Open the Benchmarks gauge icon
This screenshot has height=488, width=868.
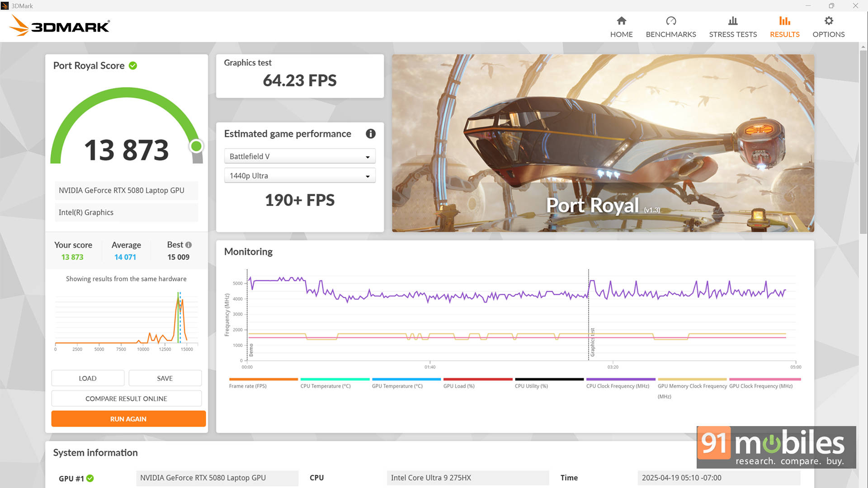(671, 21)
